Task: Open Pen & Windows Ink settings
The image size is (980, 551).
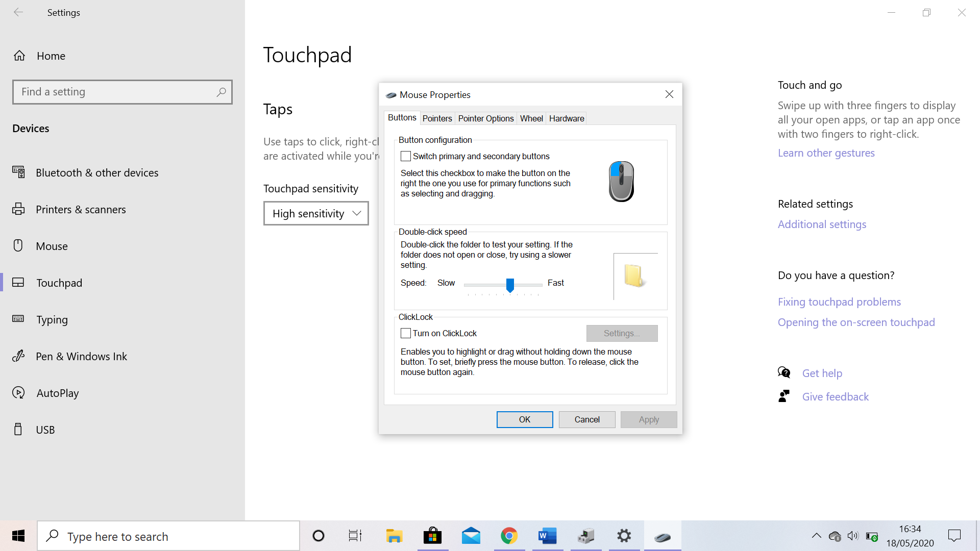Action: click(x=82, y=356)
